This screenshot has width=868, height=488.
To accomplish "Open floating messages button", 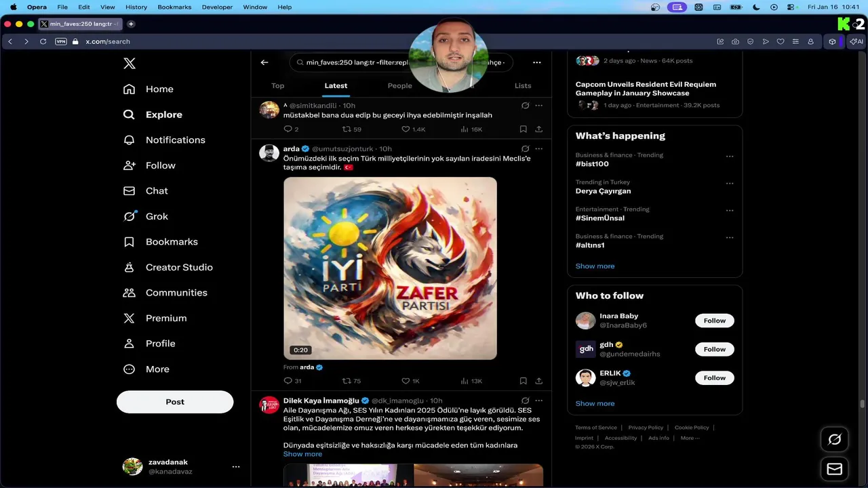I will click(x=835, y=469).
